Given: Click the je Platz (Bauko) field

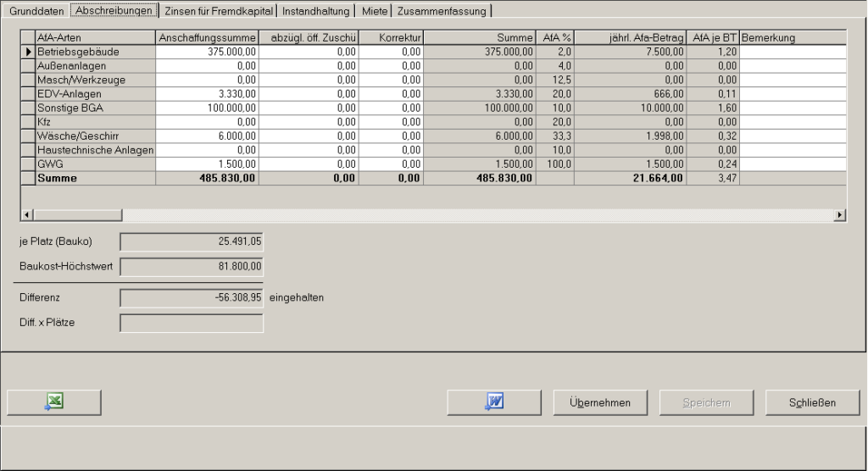Looking at the screenshot, I should 192,241.
